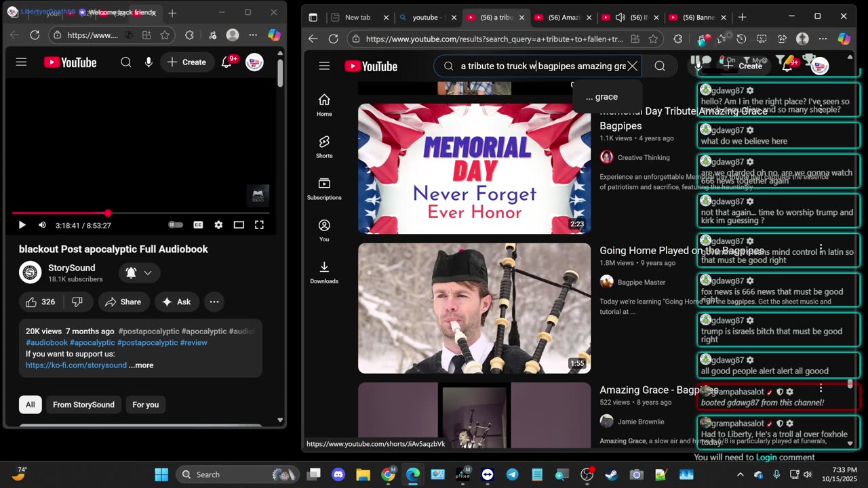This screenshot has width=868, height=488.
Task: Switch to the (56) Banne... browser tab
Action: pyautogui.click(x=696, y=18)
